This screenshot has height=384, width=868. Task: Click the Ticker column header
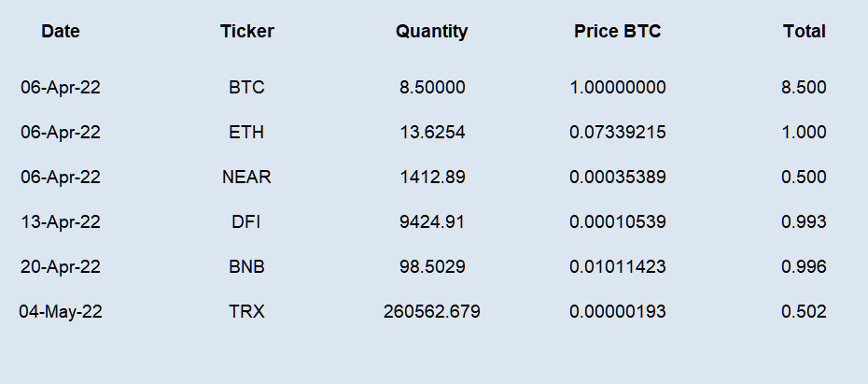point(247,31)
